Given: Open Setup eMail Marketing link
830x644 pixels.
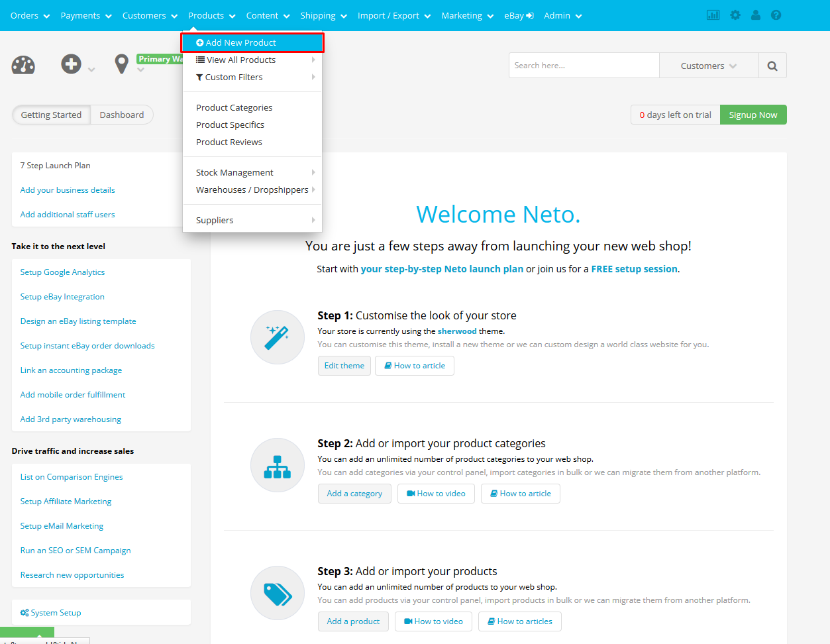Looking at the screenshot, I should pos(62,526).
